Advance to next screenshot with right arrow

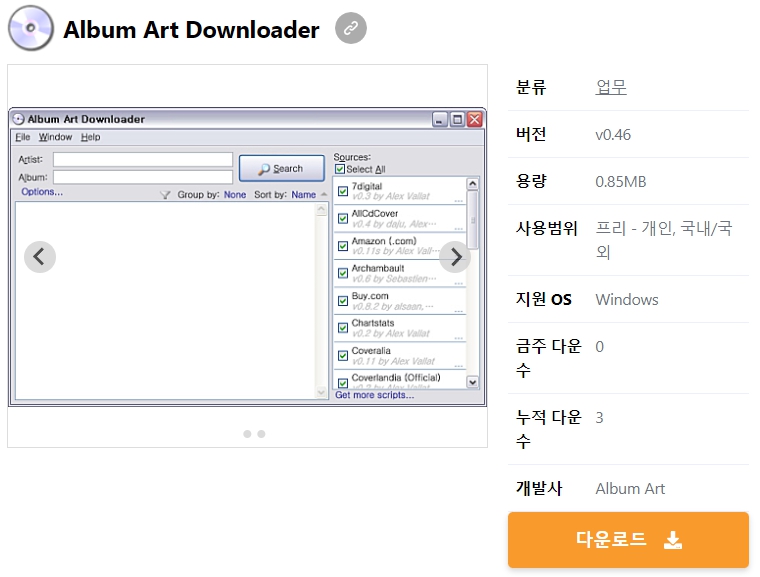455,257
